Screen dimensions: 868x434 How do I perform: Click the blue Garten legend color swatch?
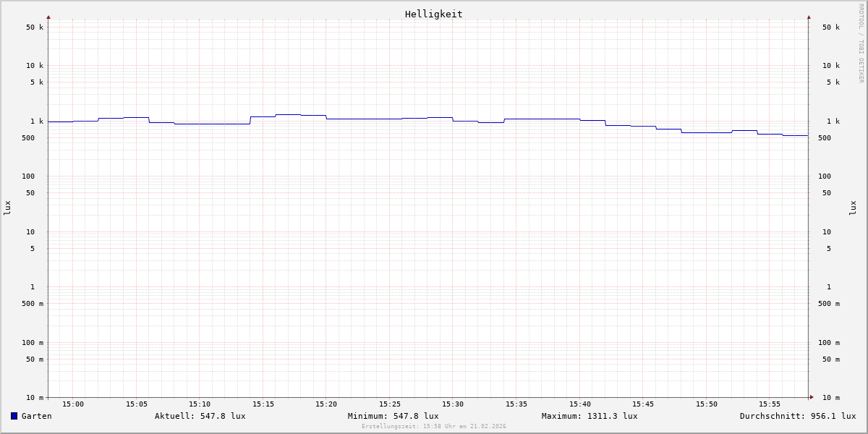tap(14, 416)
